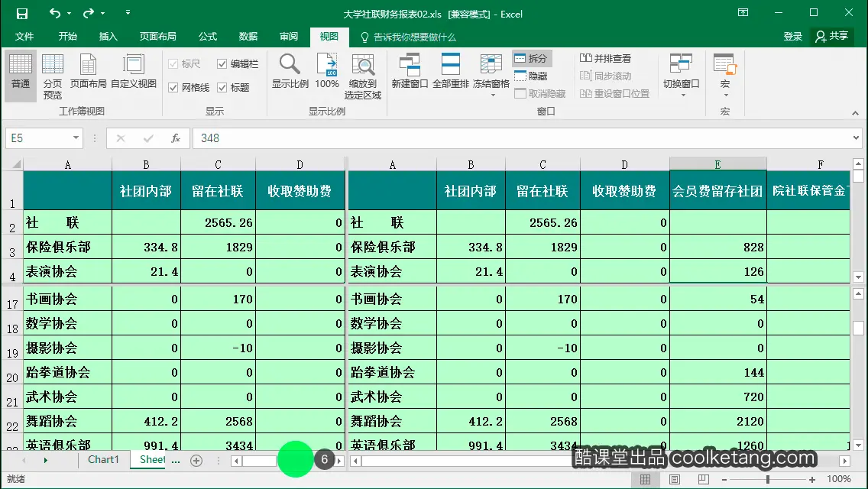Switch to the 开始 tab

point(67,37)
